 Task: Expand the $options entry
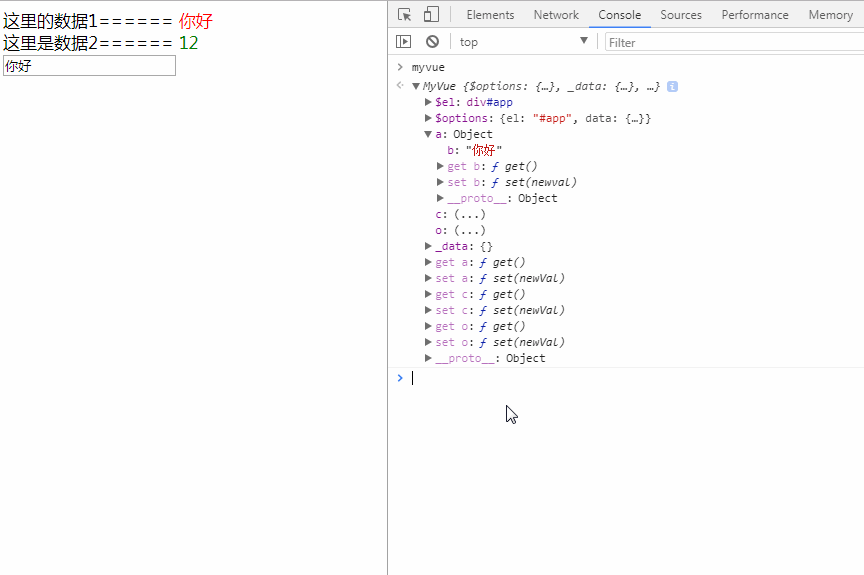(x=428, y=118)
